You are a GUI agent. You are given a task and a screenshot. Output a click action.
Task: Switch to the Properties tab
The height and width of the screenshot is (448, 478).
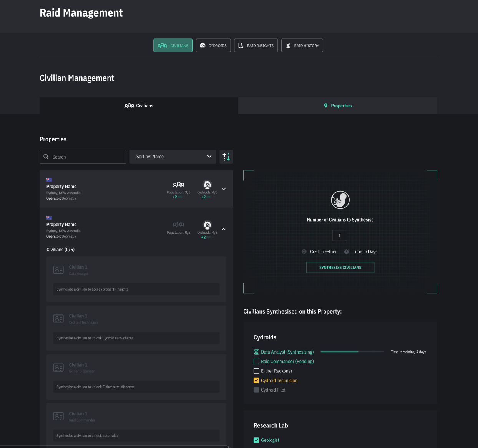pyautogui.click(x=337, y=106)
